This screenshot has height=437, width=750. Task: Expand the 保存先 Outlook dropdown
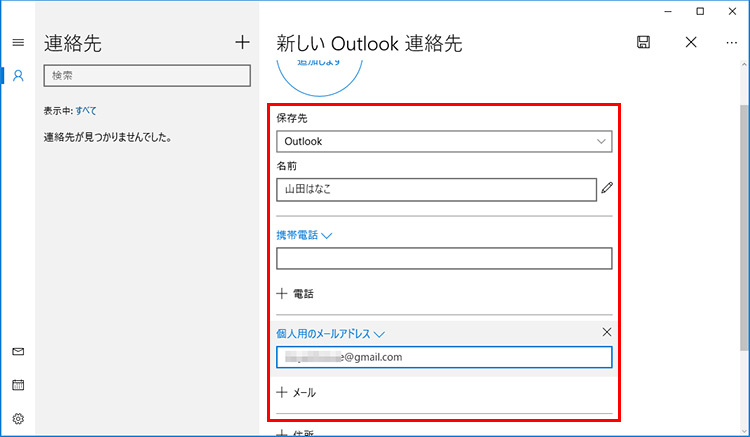tap(443, 141)
